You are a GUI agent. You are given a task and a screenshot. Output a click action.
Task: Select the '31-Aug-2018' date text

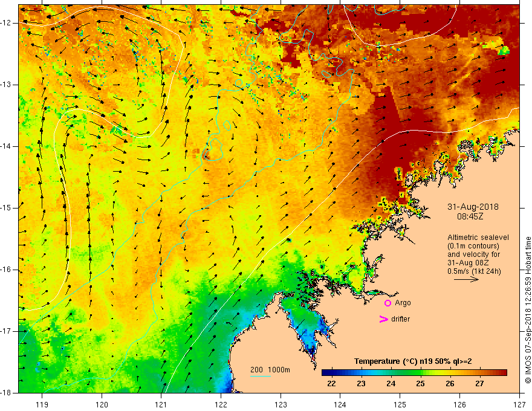[x=473, y=207]
